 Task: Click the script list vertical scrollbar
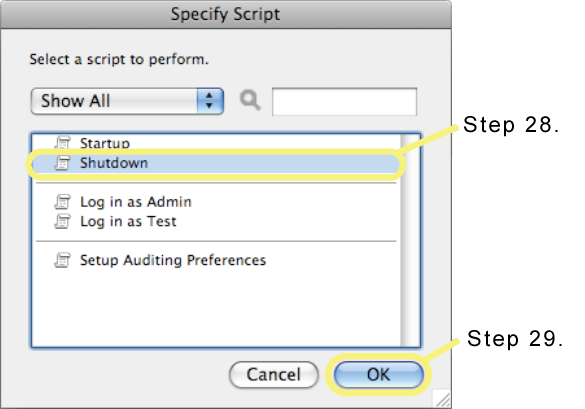410,240
